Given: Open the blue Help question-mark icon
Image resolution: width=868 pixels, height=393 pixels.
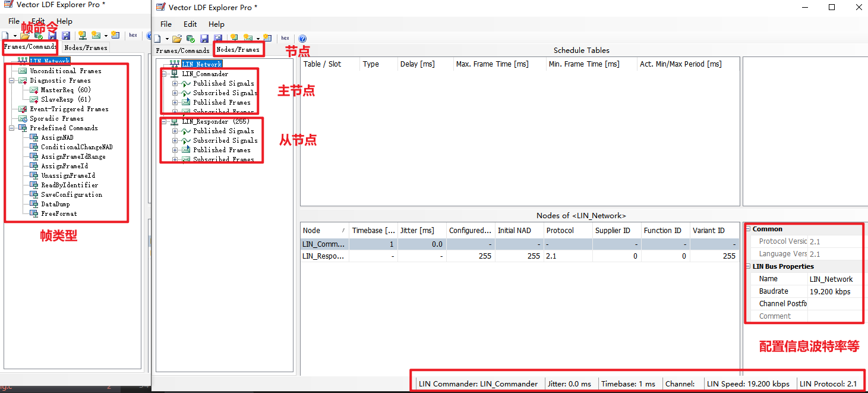Looking at the screenshot, I should point(302,39).
